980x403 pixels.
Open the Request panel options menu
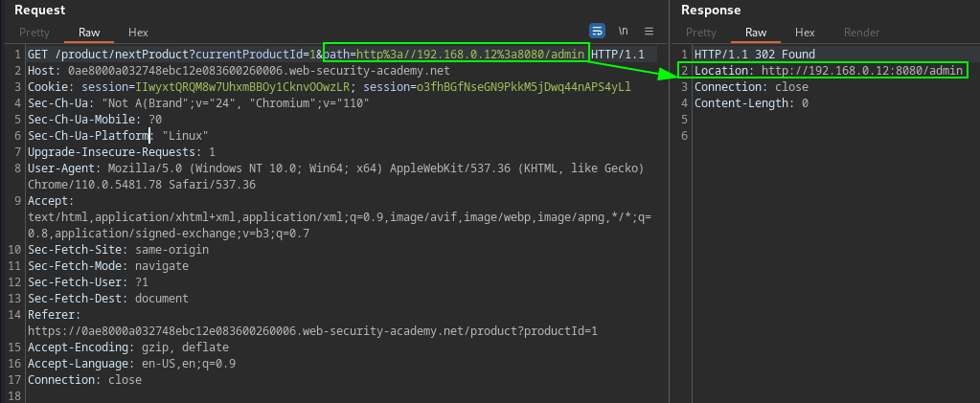click(649, 31)
